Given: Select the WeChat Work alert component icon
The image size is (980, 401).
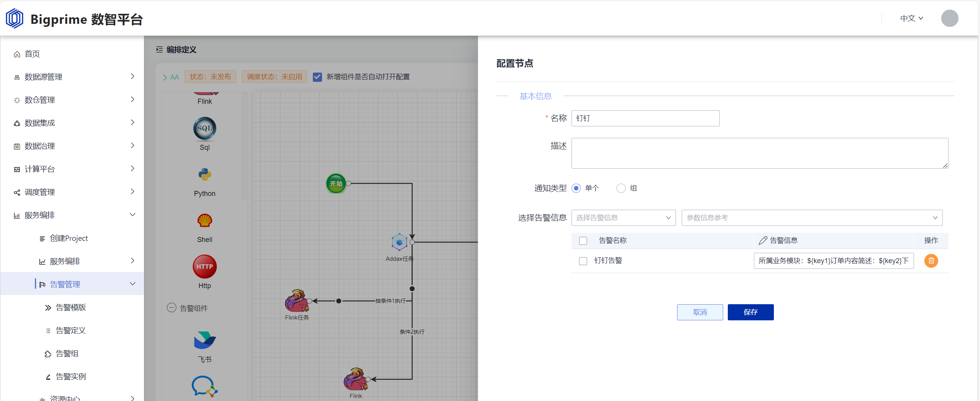Looking at the screenshot, I should pos(205,386).
